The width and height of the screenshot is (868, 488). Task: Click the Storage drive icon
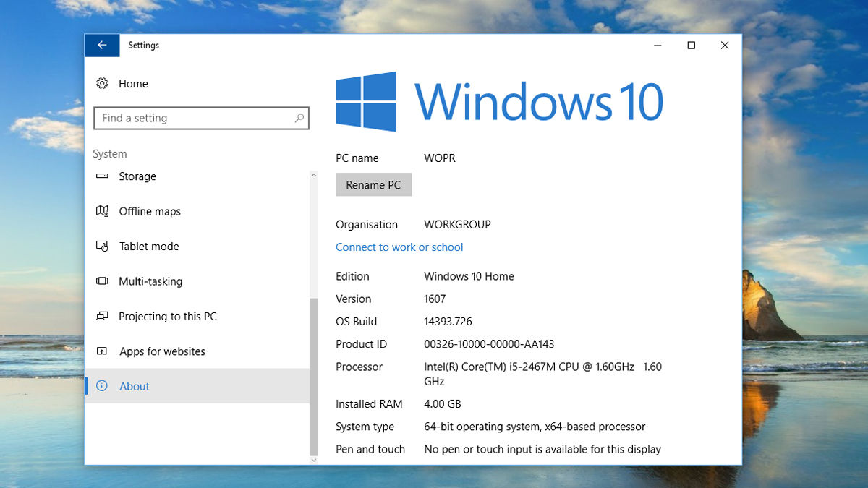pos(102,176)
